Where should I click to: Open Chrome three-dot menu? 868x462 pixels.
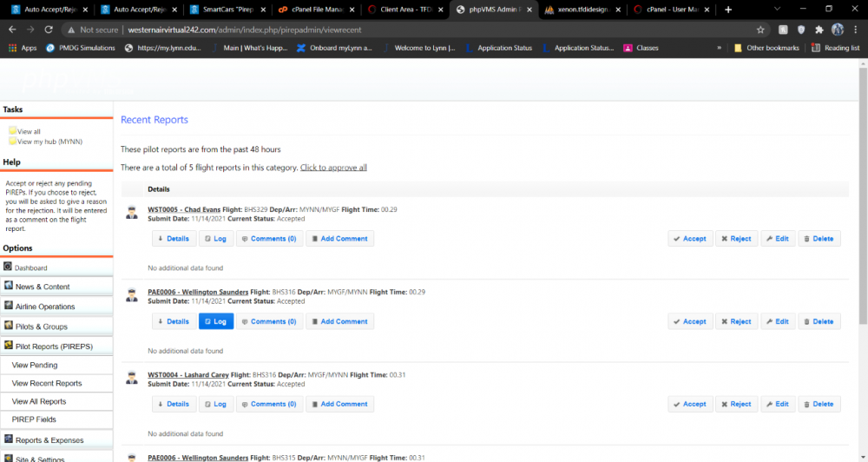click(x=856, y=30)
